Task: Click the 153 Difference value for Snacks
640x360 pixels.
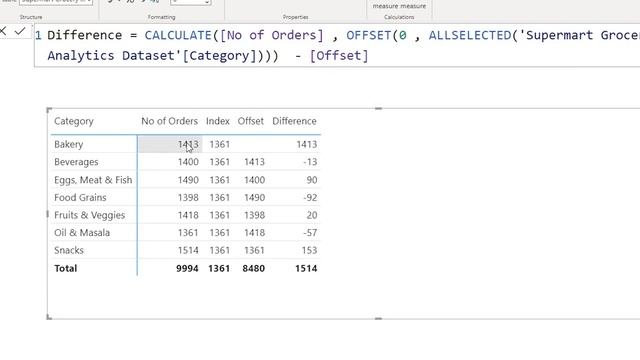Action: coord(309,250)
